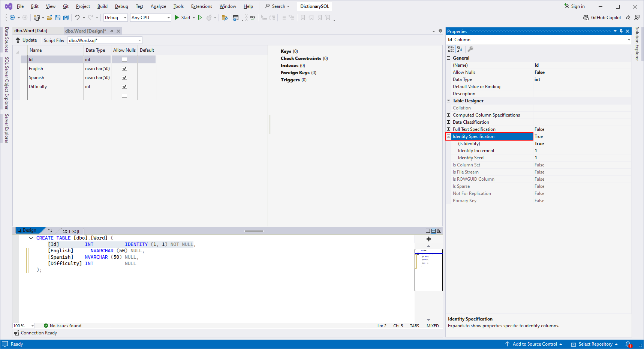Image resolution: width=644 pixels, height=349 pixels.
Task: Check Allow Nulls for the Id column
Action: (x=124, y=59)
